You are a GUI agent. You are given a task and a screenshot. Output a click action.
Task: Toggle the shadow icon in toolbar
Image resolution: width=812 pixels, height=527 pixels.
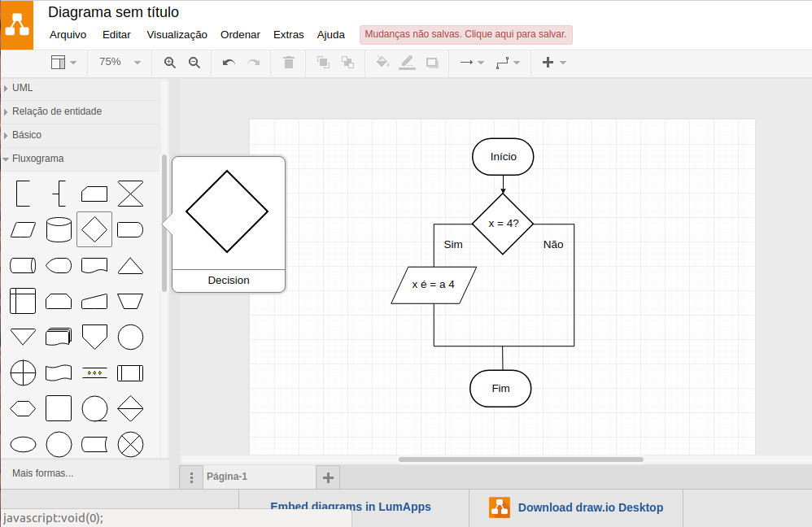click(x=432, y=63)
